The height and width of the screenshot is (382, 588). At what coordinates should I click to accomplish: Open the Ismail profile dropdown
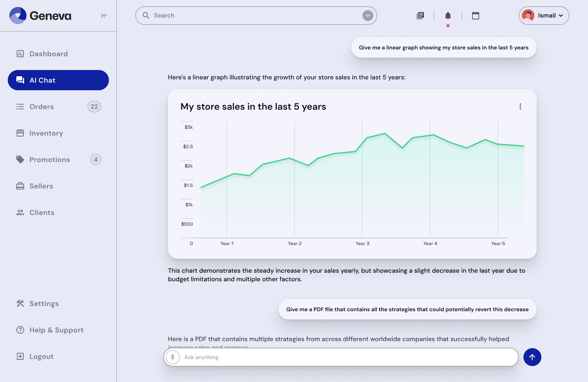544,16
